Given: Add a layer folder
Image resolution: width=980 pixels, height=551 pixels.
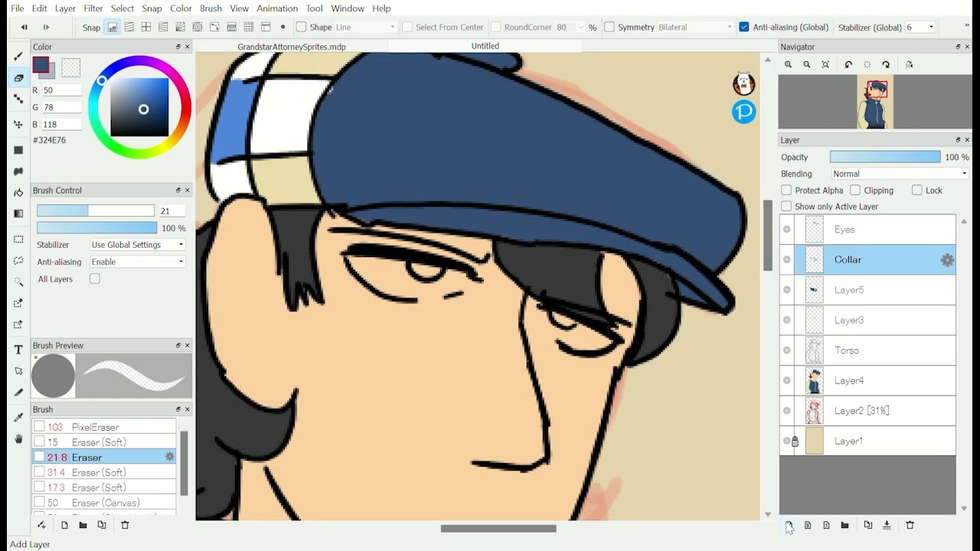Looking at the screenshot, I should click(844, 525).
